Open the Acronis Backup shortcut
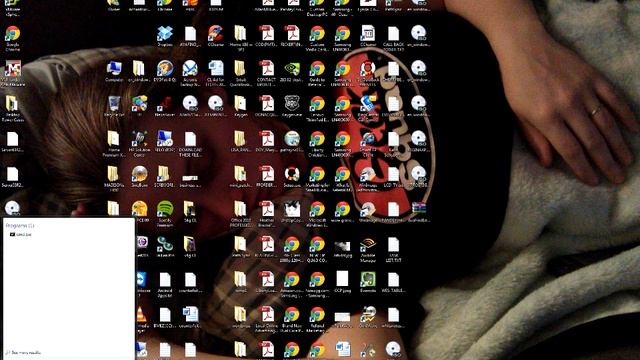 click(x=190, y=73)
